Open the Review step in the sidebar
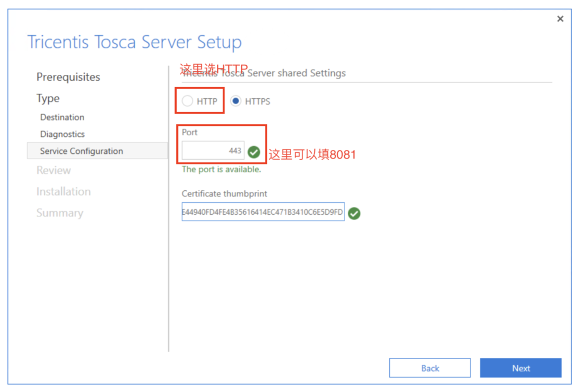This screenshot has width=582, height=392. (53, 170)
